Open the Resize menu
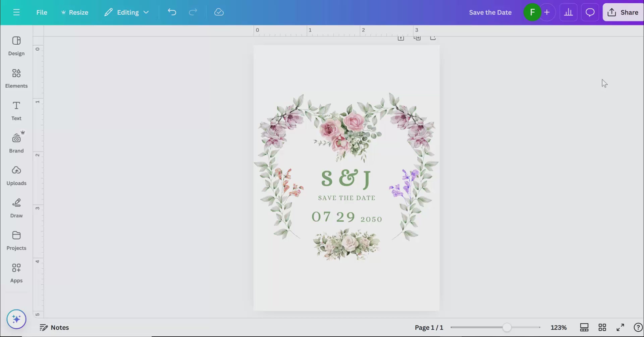The image size is (644, 337). tap(74, 12)
